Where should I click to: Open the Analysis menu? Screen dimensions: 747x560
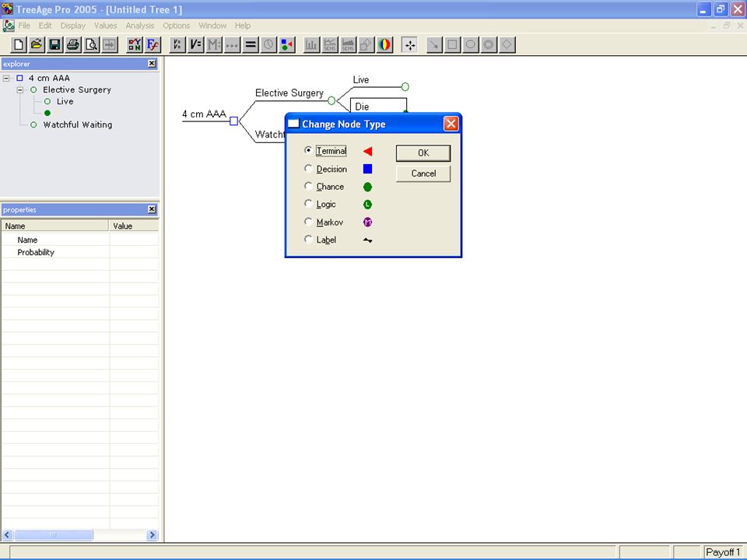coord(139,26)
